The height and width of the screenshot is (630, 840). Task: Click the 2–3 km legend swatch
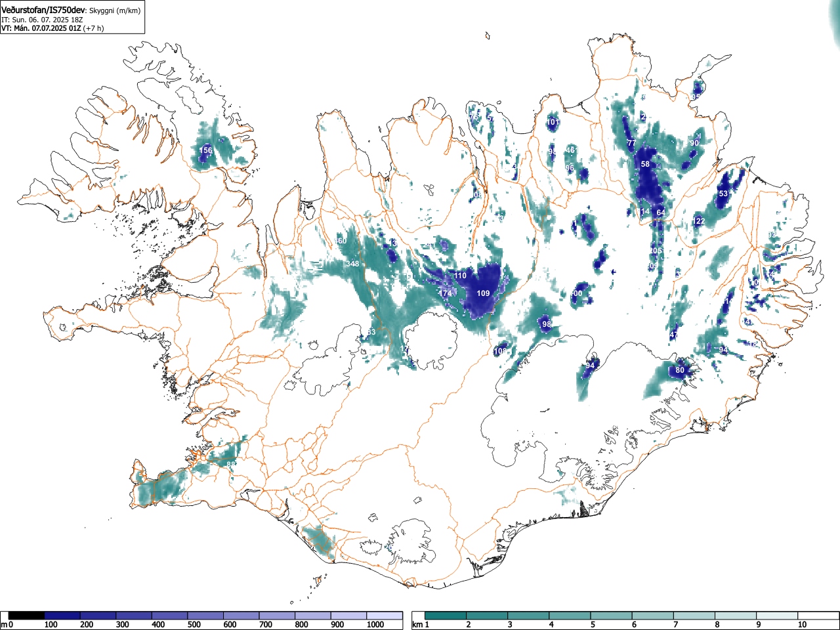coord(488,616)
